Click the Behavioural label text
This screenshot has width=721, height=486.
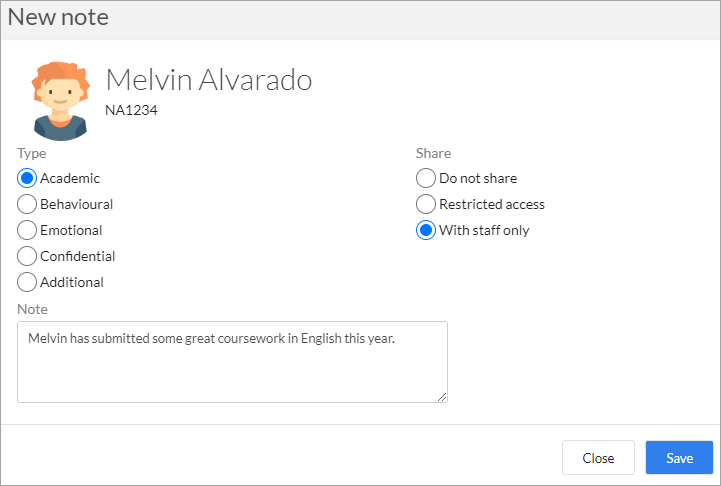pos(76,204)
